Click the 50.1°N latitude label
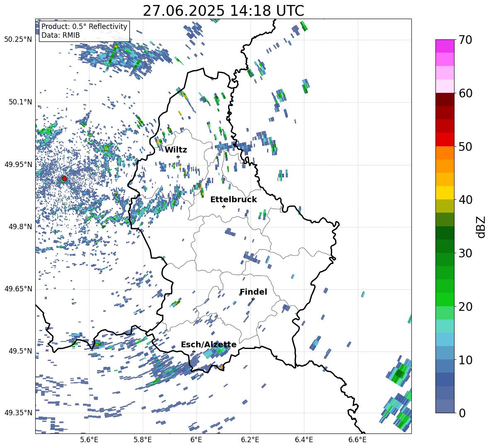This screenshot has width=491, height=448. pyautogui.click(x=21, y=102)
